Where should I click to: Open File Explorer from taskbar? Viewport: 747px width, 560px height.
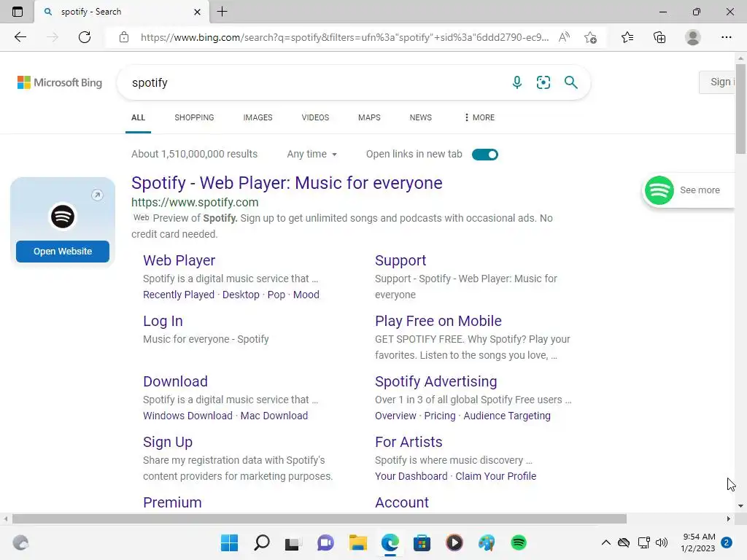[357, 542]
